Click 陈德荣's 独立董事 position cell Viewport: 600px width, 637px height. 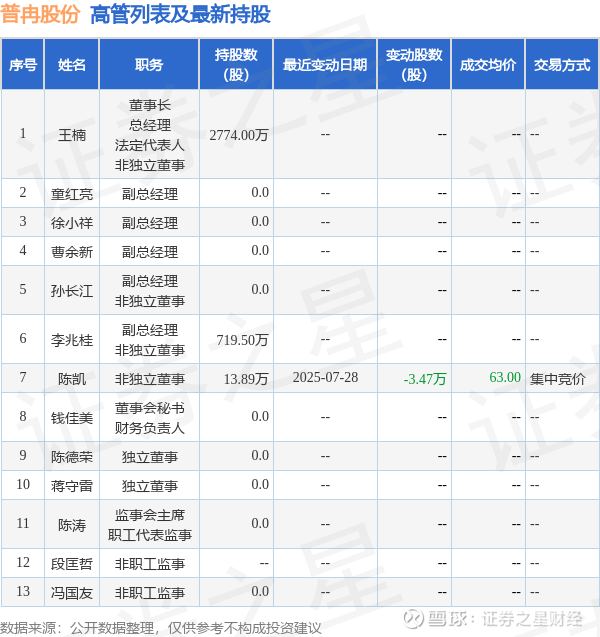point(149,457)
